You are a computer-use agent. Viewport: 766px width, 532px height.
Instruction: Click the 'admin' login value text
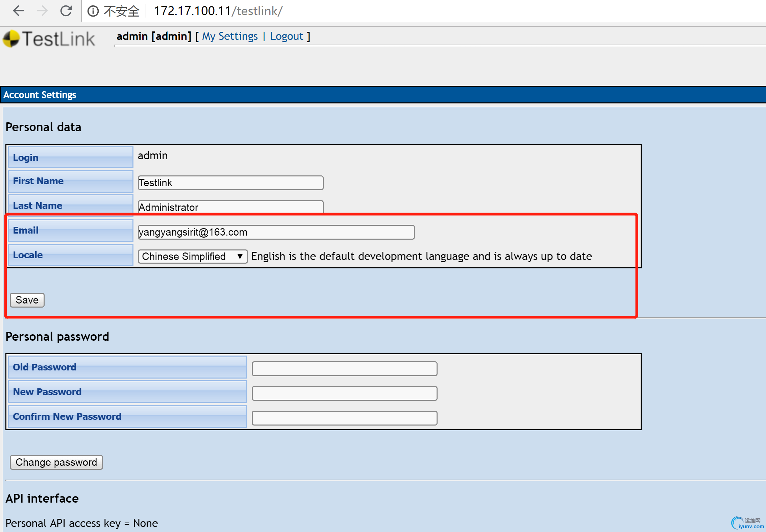pos(153,155)
